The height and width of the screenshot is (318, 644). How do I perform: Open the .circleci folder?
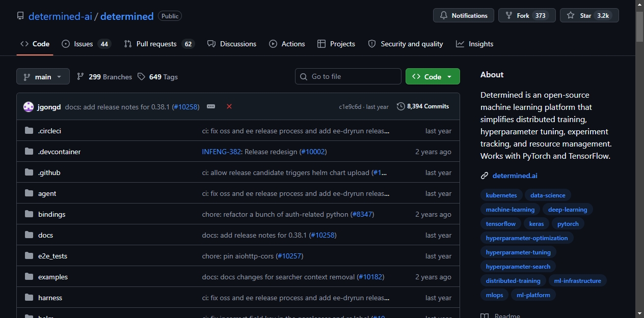49,131
